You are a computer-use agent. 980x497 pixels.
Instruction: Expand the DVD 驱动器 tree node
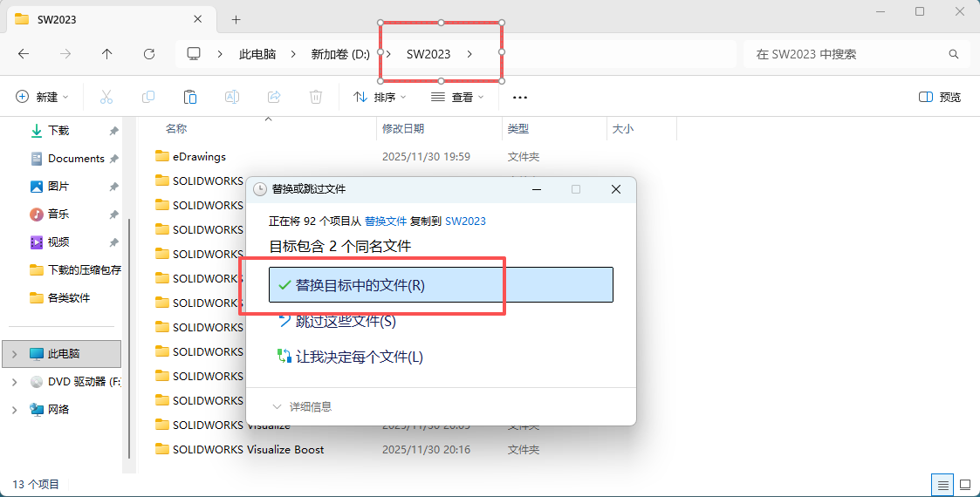click(x=14, y=382)
